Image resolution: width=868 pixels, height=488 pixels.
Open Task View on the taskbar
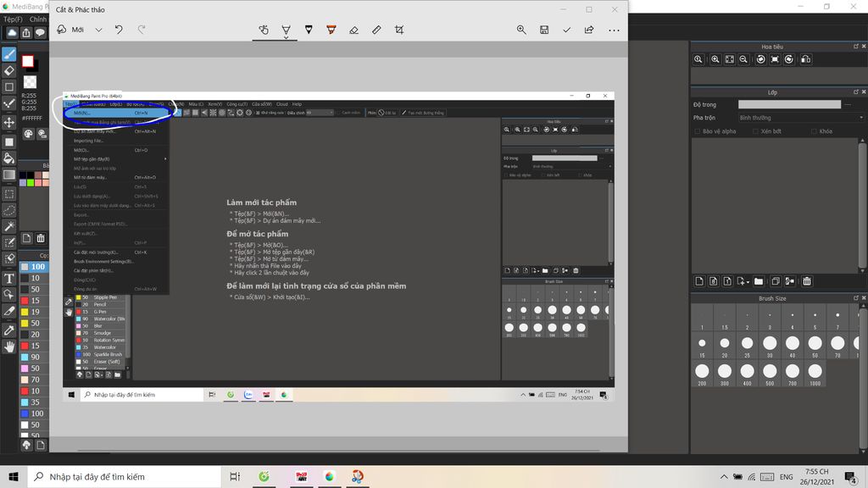pyautogui.click(x=235, y=476)
